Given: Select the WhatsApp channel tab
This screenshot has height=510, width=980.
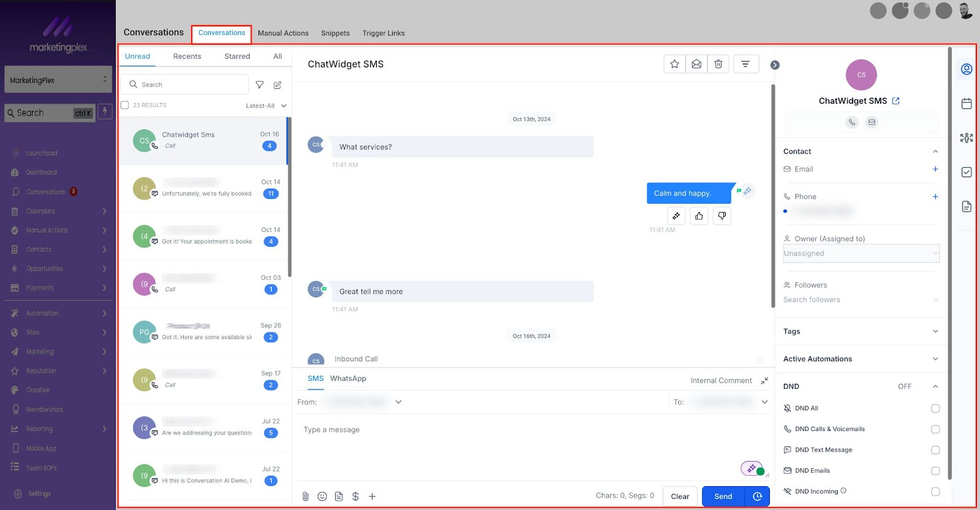Looking at the screenshot, I should pos(348,378).
